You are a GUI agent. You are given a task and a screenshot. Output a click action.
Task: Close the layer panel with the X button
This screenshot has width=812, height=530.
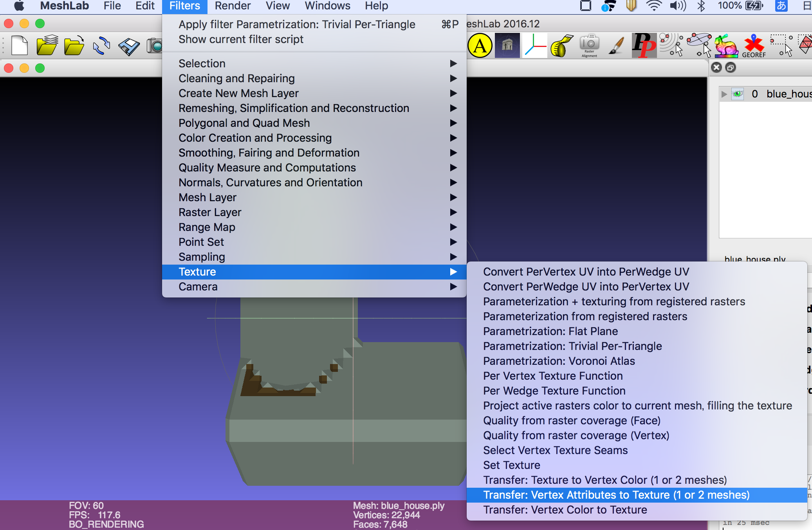click(x=716, y=68)
